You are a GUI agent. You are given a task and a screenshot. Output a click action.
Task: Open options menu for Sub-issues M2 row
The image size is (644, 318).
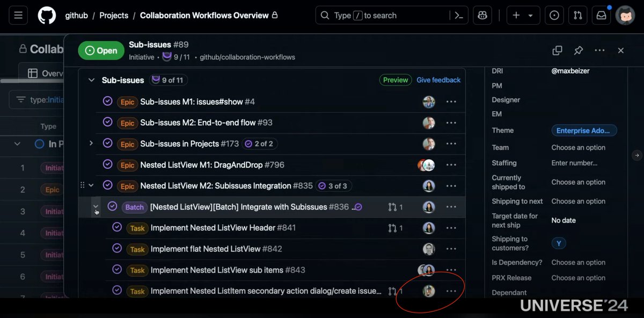tap(451, 123)
